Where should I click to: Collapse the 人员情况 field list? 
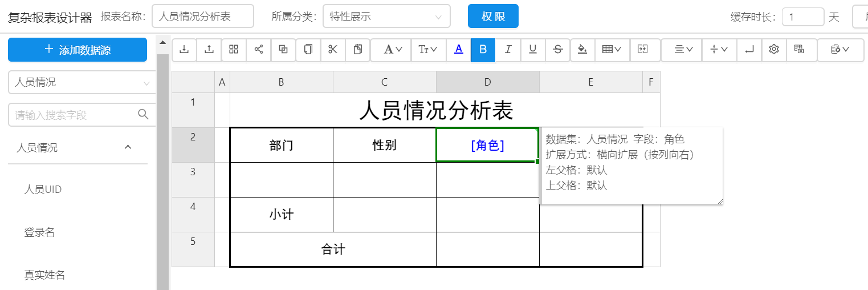coord(128,147)
